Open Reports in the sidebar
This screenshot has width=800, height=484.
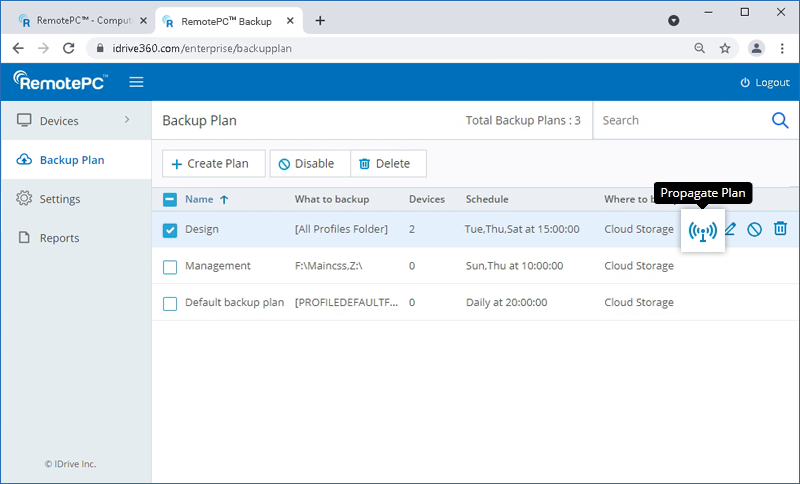59,238
